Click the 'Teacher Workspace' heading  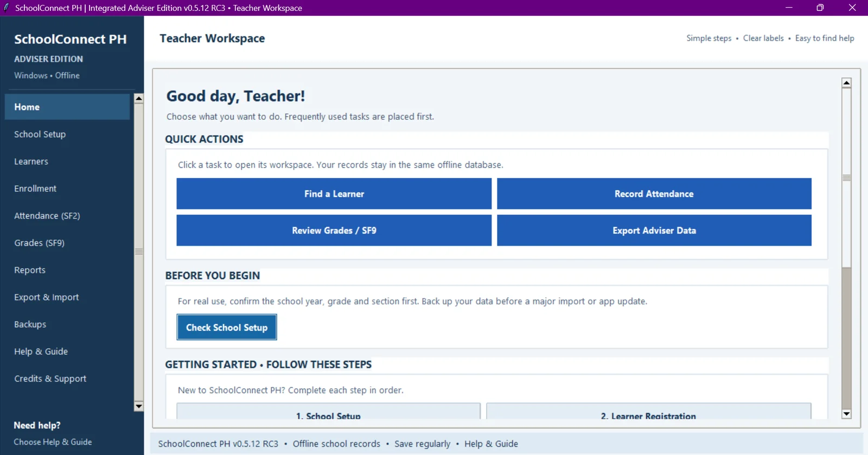[212, 38]
